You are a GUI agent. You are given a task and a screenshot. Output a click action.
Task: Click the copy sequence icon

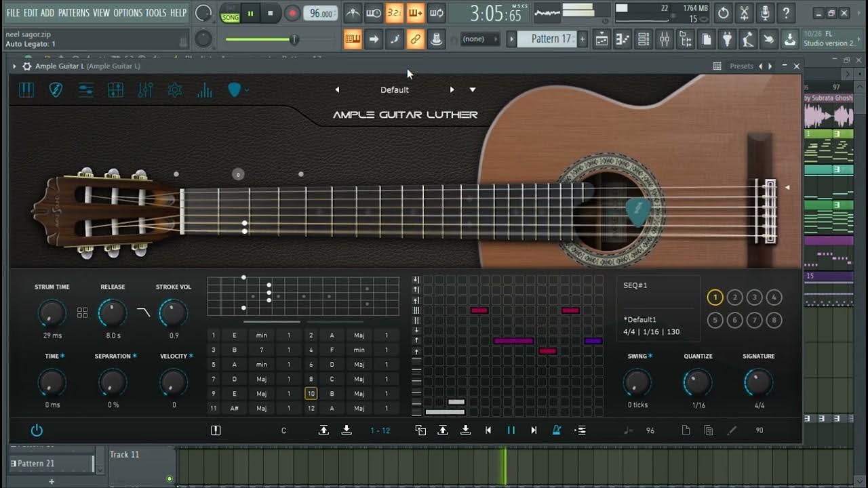(709, 430)
